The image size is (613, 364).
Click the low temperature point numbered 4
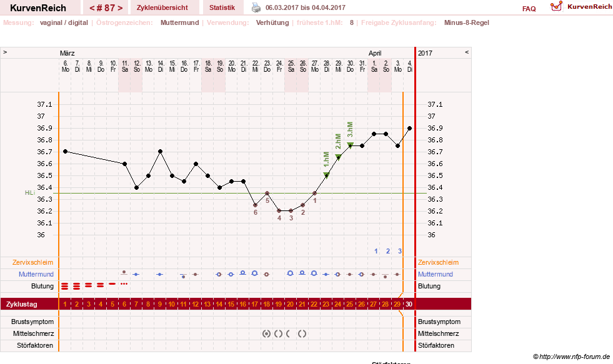(279, 211)
